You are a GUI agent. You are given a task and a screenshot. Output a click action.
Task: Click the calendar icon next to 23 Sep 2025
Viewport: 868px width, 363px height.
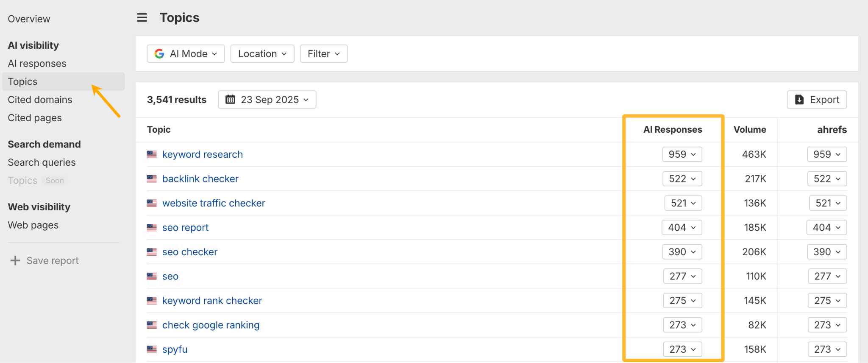(230, 100)
